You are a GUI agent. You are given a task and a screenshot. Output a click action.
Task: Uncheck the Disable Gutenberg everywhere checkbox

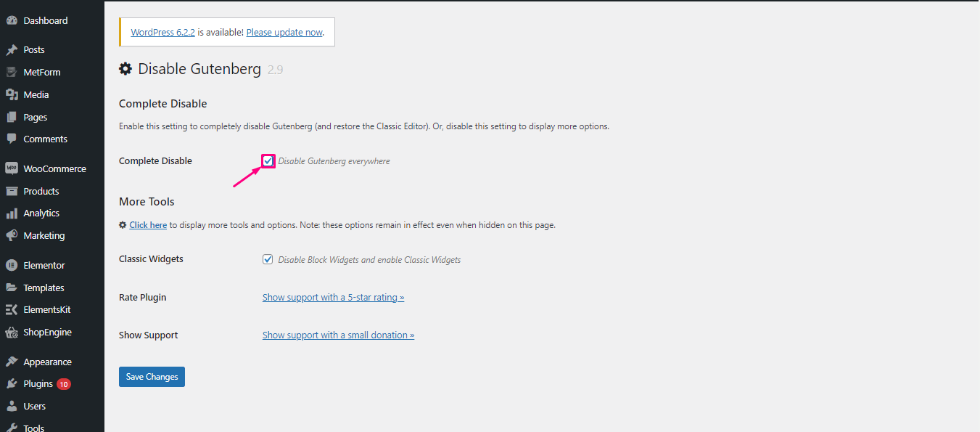pyautogui.click(x=268, y=160)
